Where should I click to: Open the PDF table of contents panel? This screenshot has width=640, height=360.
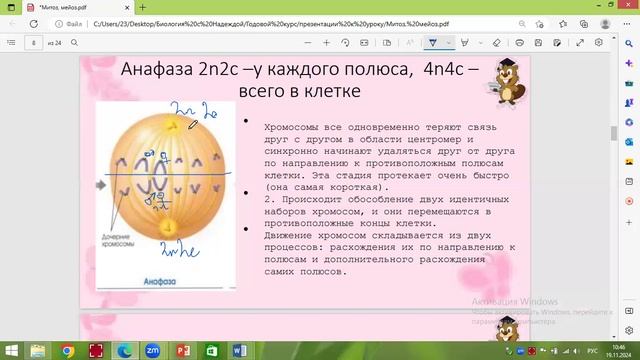[11, 42]
